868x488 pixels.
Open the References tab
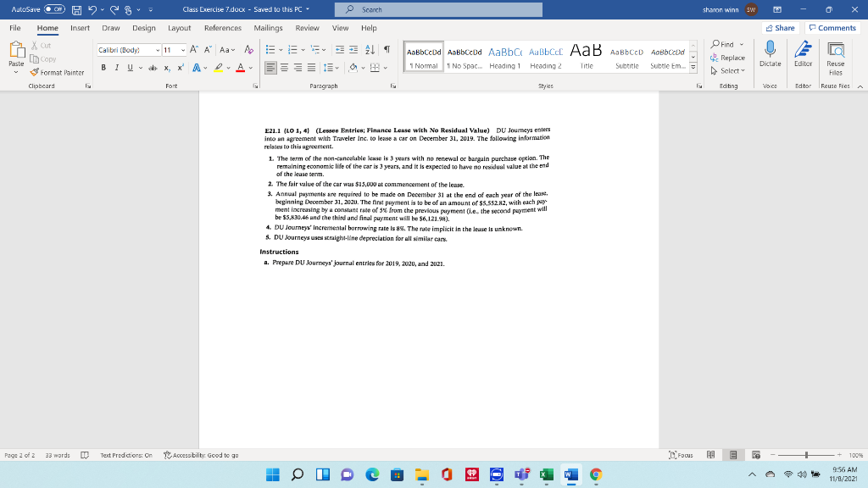coord(222,27)
